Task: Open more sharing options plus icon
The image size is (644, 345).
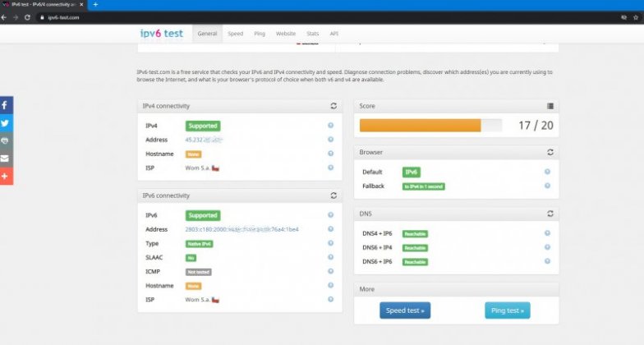Action: [x=7, y=176]
